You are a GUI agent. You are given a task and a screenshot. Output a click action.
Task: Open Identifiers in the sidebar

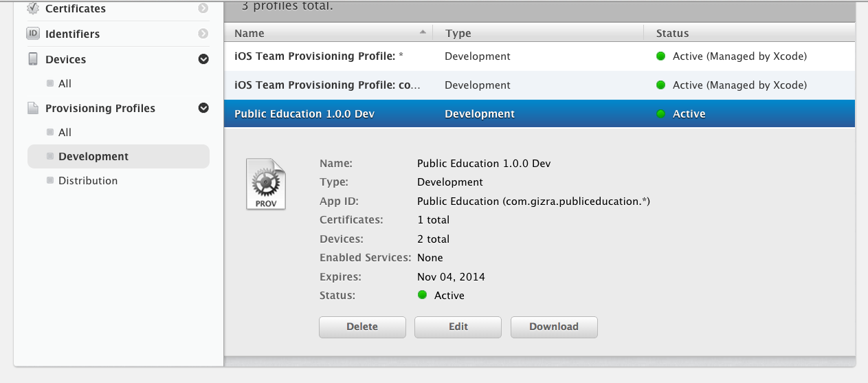coord(72,34)
